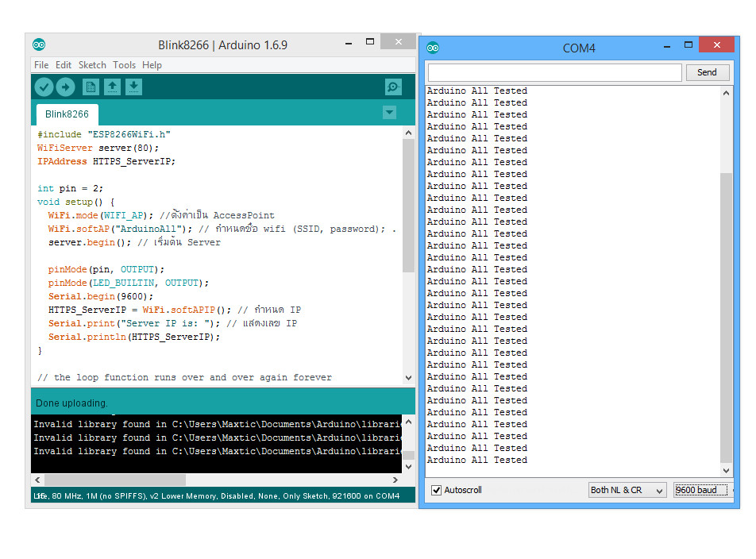Open the Tools menu
This screenshot has height=559, width=756.
125,65
